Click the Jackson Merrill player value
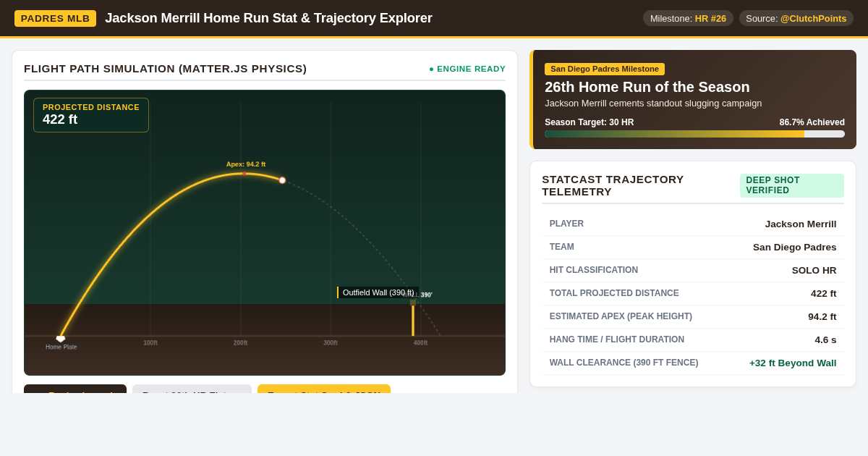 801,224
